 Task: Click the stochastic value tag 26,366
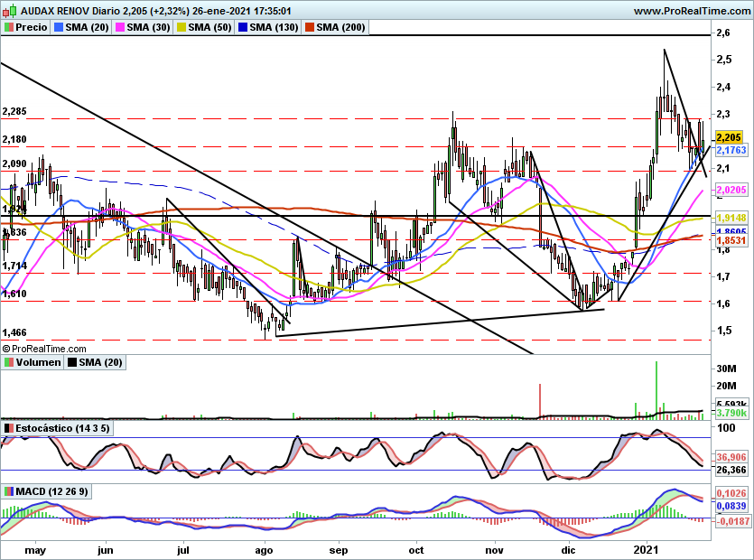pyautogui.click(x=731, y=470)
